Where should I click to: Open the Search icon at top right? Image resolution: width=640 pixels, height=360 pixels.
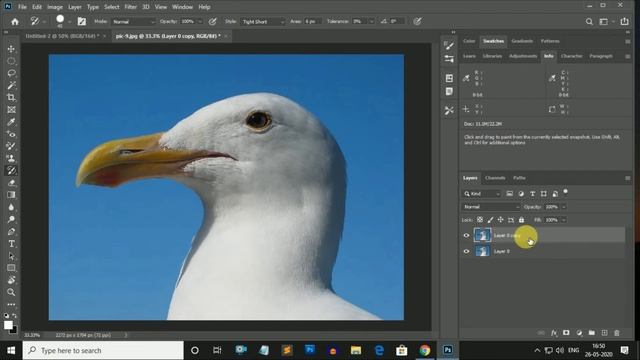point(589,22)
